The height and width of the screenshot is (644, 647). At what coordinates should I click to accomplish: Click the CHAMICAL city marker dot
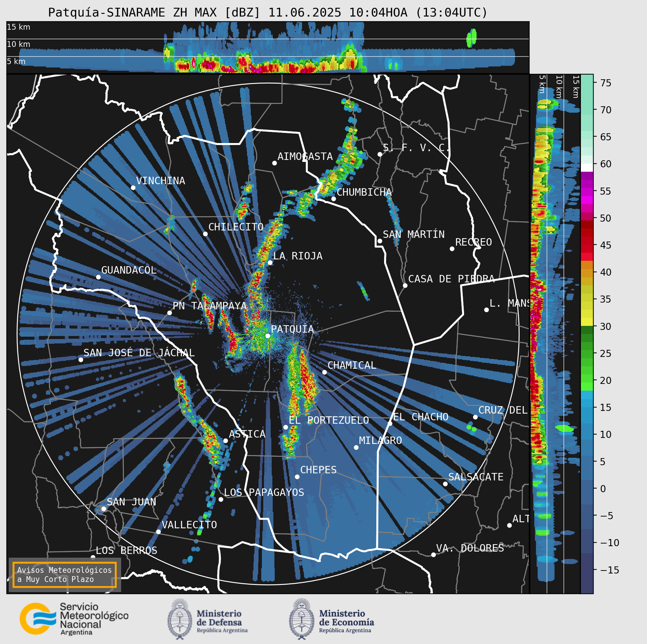point(324,372)
